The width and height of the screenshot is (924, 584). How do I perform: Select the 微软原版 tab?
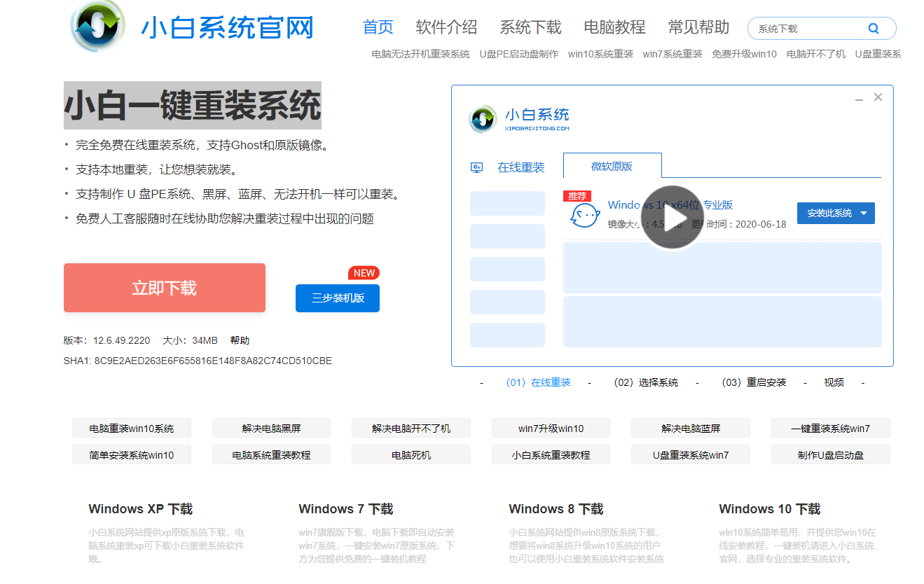point(612,166)
